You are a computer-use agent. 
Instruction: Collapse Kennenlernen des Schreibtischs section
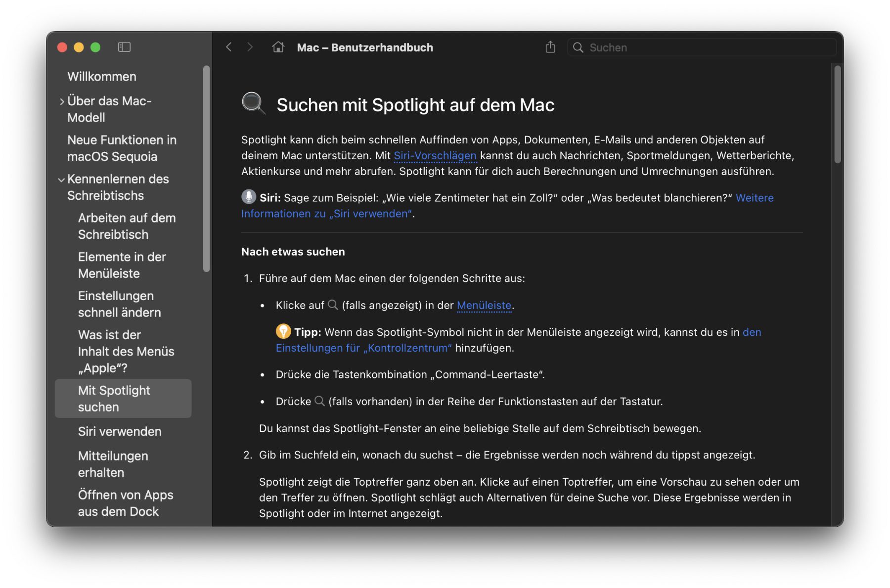pos(61,180)
